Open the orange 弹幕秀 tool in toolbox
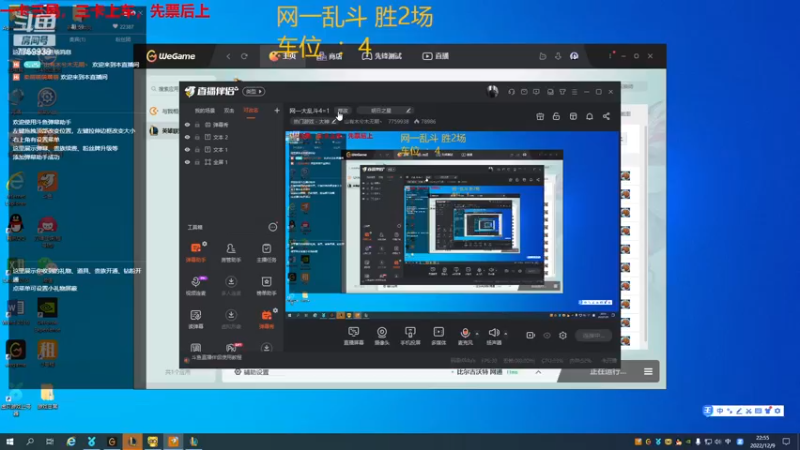The image size is (800, 450). click(x=266, y=319)
